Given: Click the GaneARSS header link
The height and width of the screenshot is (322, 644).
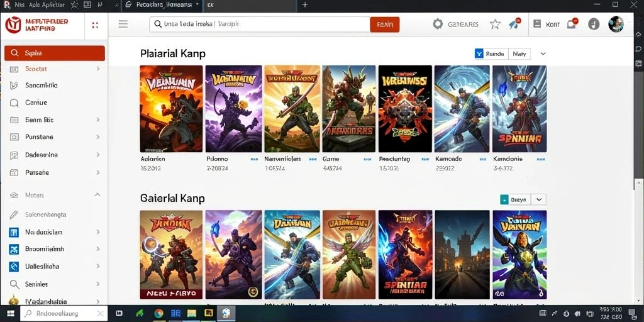Looking at the screenshot, I should 463,25.
